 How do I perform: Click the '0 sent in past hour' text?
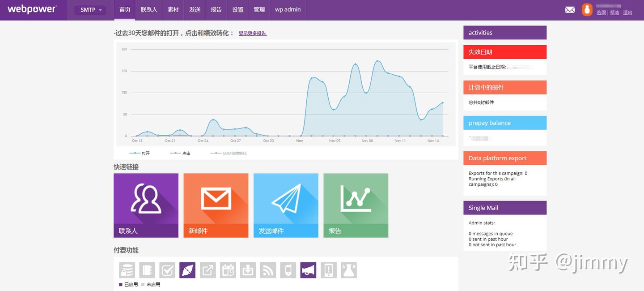[x=488, y=239]
